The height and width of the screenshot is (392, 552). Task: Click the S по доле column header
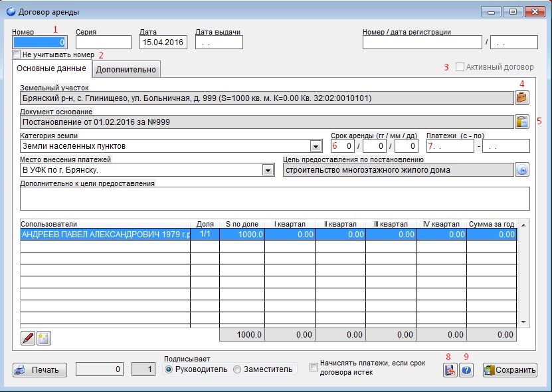pyautogui.click(x=242, y=224)
